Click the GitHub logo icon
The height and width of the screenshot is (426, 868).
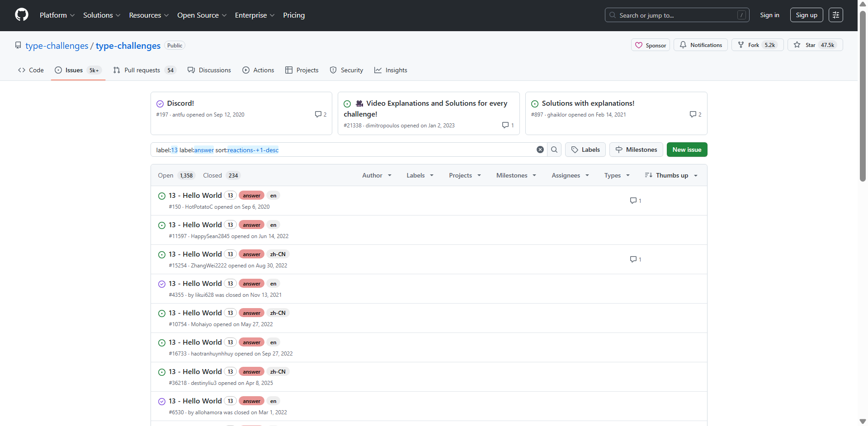point(22,15)
